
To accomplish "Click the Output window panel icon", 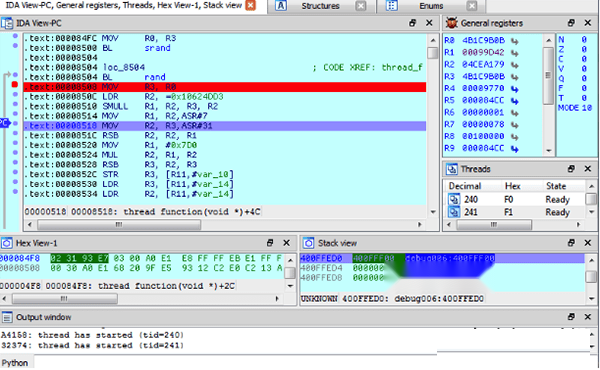I will tap(7, 317).
